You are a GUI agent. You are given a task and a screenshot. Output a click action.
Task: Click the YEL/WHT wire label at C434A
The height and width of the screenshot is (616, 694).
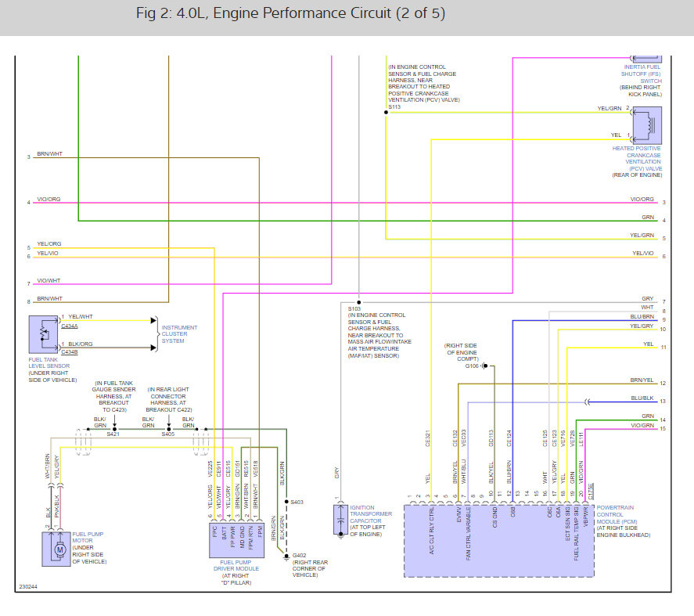point(81,317)
